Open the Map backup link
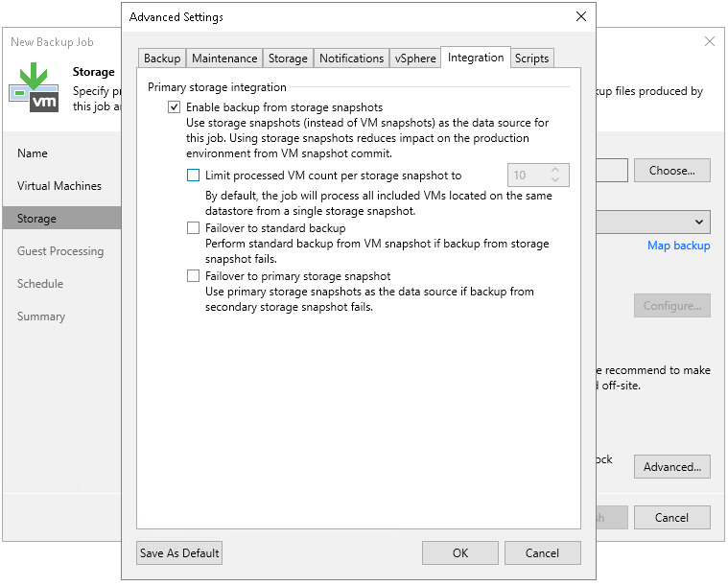Screen dimensions: 728x586 tap(678, 246)
